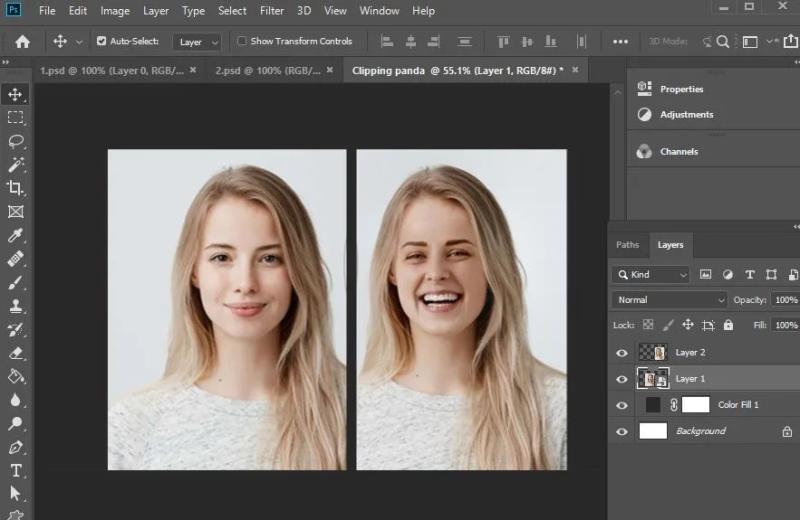This screenshot has width=800, height=520.
Task: Uncheck the Auto-Select checkbox
Action: click(x=102, y=41)
